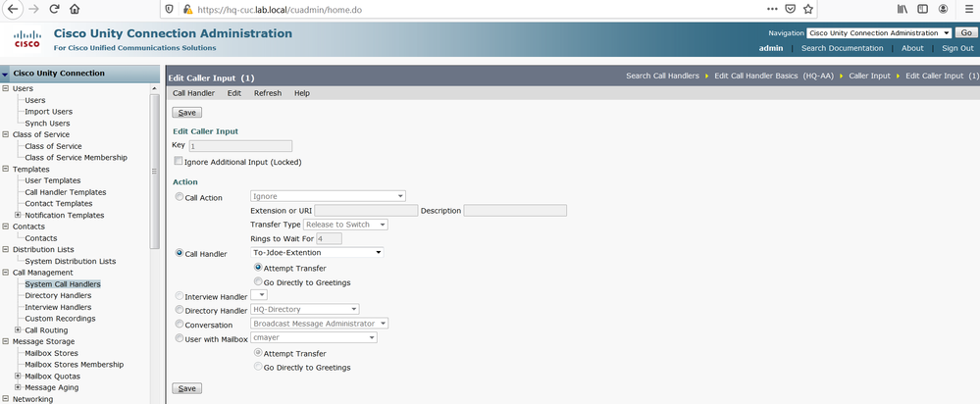Click the Cisco logo

click(26, 39)
